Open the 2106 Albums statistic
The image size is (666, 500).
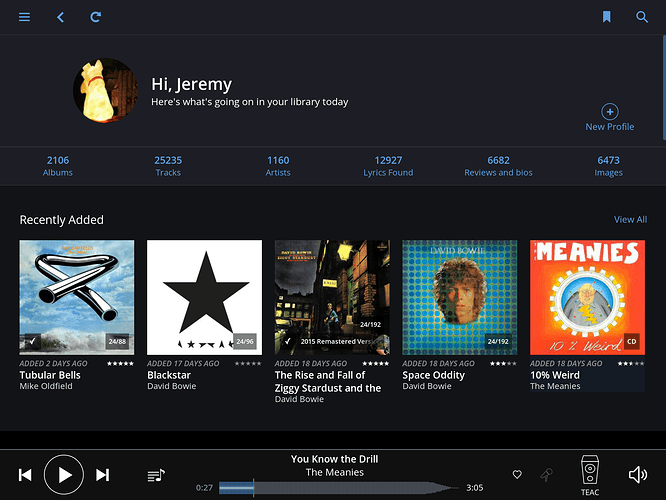click(58, 166)
